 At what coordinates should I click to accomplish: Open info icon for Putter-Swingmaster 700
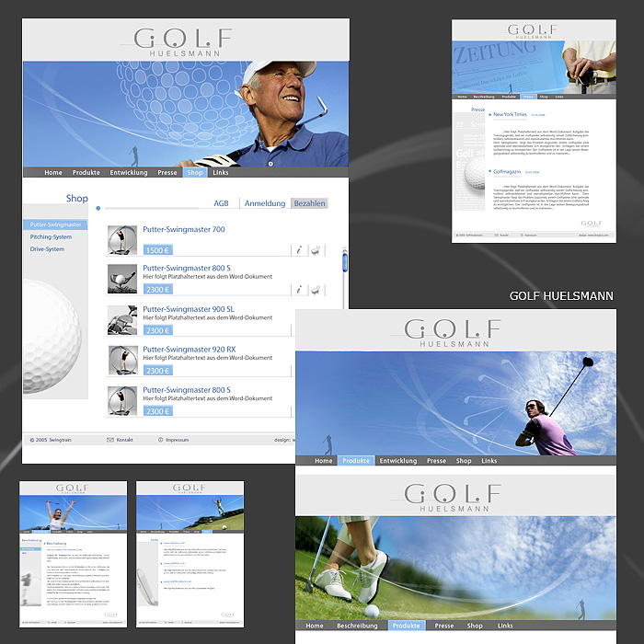[x=299, y=250]
